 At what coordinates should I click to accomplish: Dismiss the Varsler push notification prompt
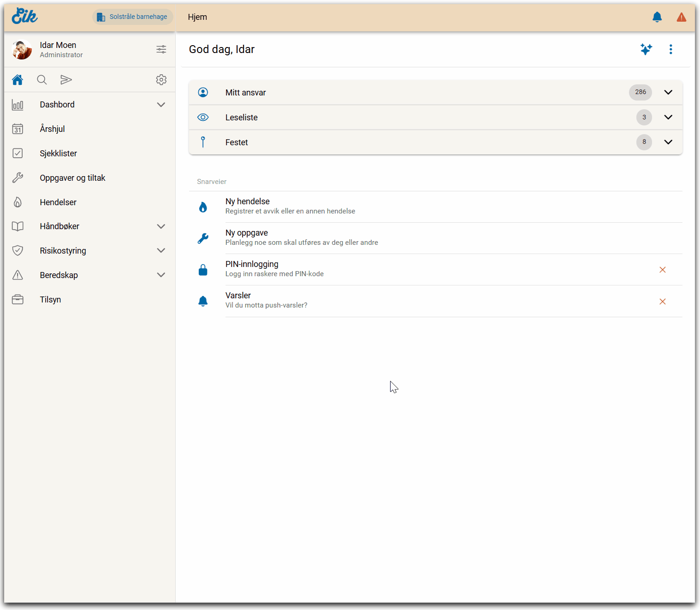662,302
